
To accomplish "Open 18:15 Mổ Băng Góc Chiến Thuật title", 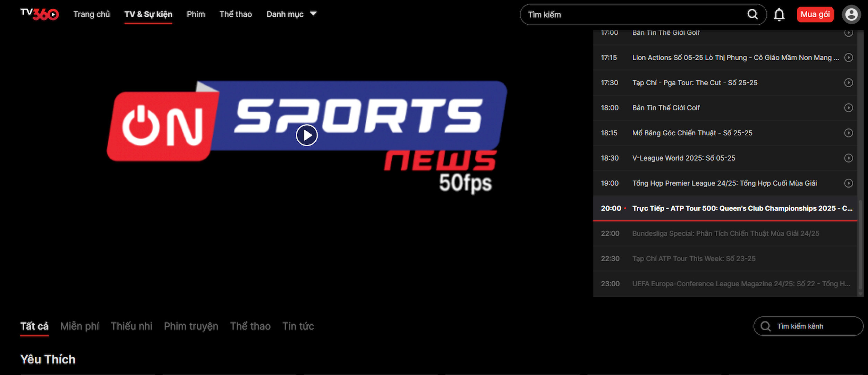I will (692, 133).
